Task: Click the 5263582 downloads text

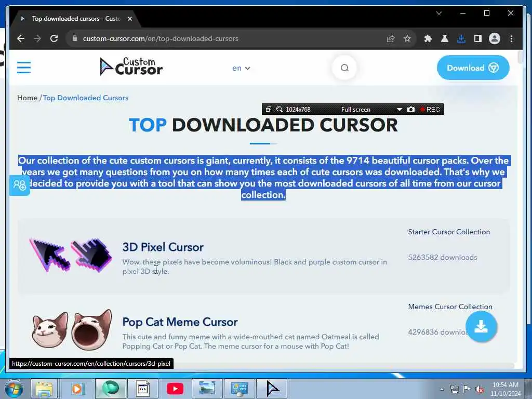Action: (443, 257)
